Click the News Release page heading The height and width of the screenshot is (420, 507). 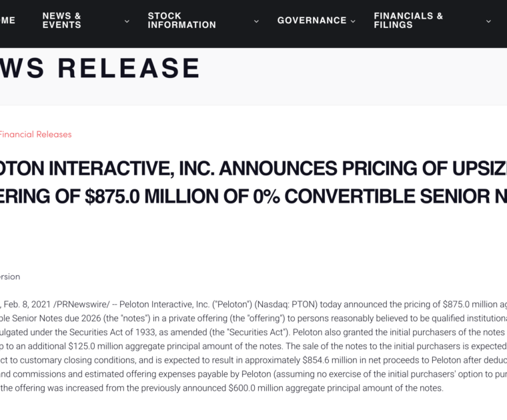(x=100, y=69)
